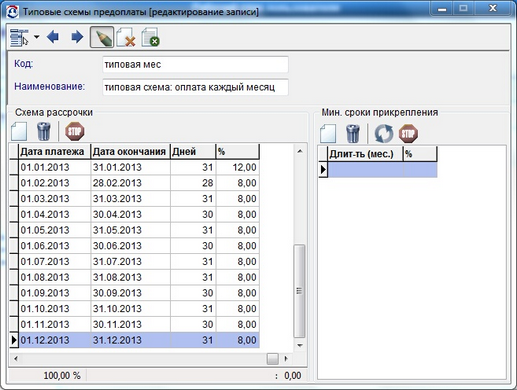This screenshot has height=390, width=517.
Task: Click the empty Длит-ть (мес.) cell
Action: click(365, 170)
